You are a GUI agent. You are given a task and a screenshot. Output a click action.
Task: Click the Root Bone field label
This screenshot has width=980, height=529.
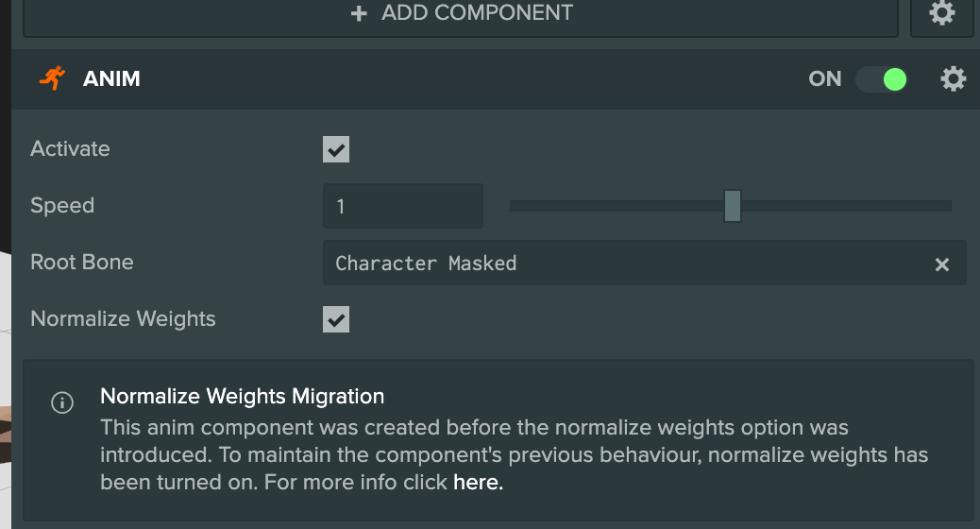(x=82, y=263)
